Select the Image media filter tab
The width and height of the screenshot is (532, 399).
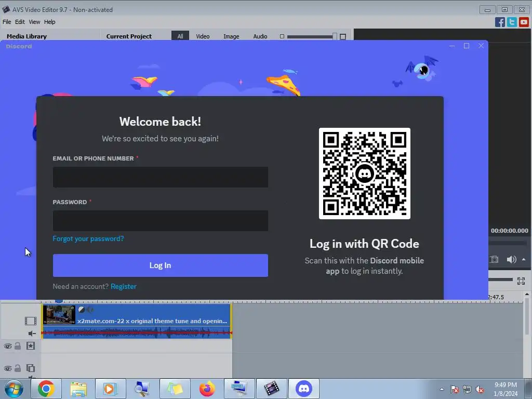coord(231,36)
